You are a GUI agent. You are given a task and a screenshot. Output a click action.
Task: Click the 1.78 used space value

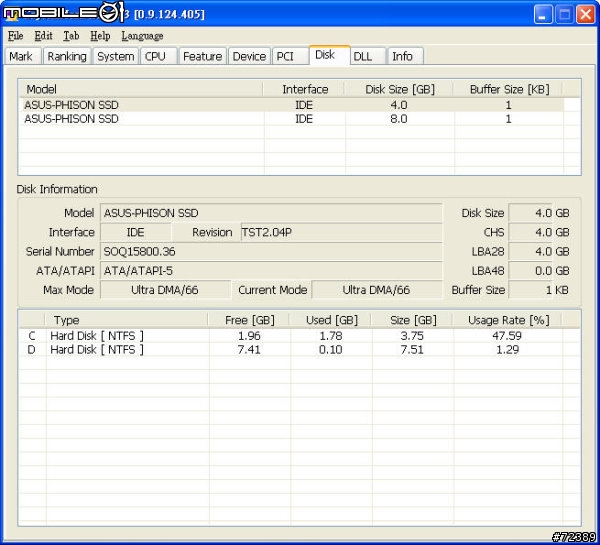(331, 336)
